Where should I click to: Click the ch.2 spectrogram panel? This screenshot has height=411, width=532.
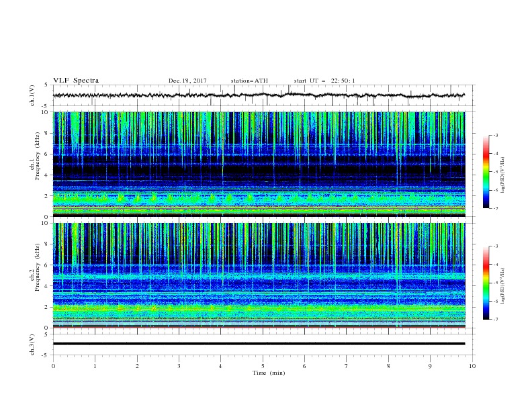pyautogui.click(x=259, y=275)
